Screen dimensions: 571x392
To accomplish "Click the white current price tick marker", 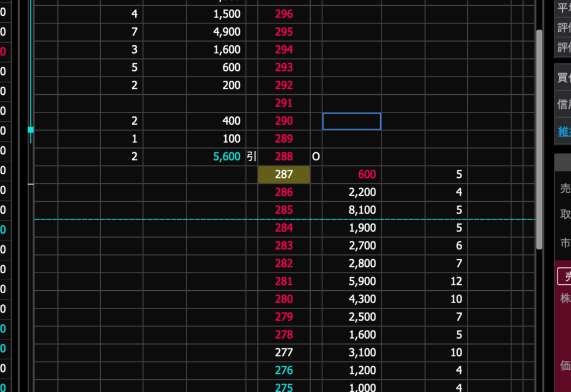I will (31, 184).
